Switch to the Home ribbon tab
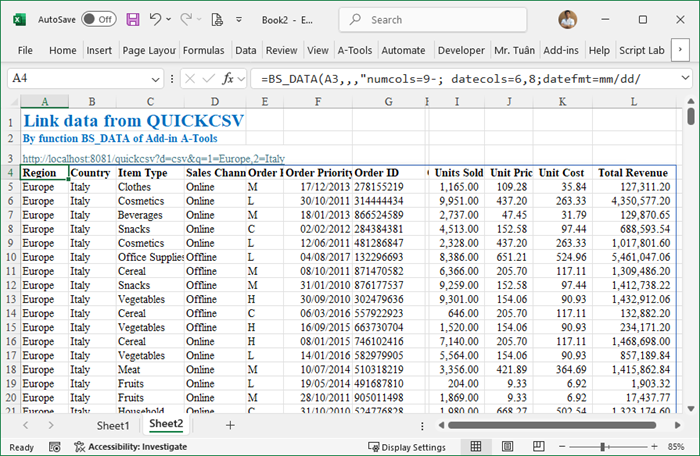The image size is (700, 456). (62, 50)
